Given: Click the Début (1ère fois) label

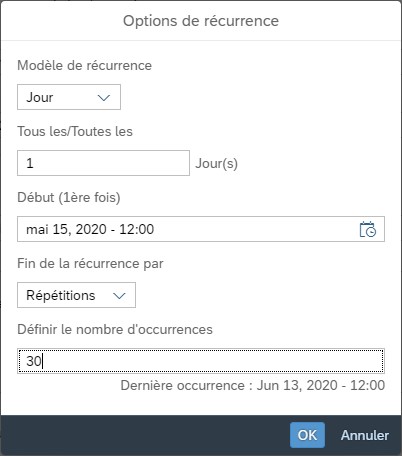Looking at the screenshot, I should tap(69, 197).
